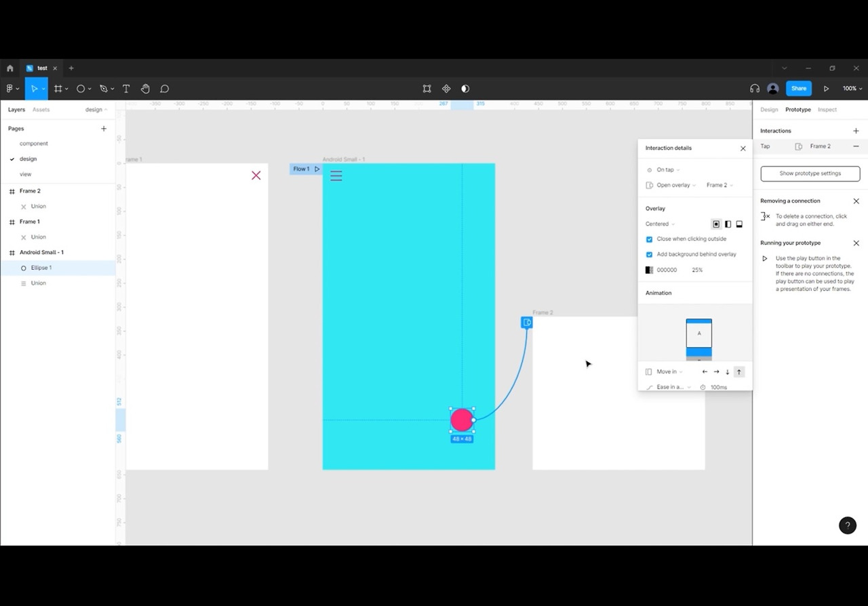The image size is (868, 606).
Task: Switch to the Design tab
Action: (769, 110)
